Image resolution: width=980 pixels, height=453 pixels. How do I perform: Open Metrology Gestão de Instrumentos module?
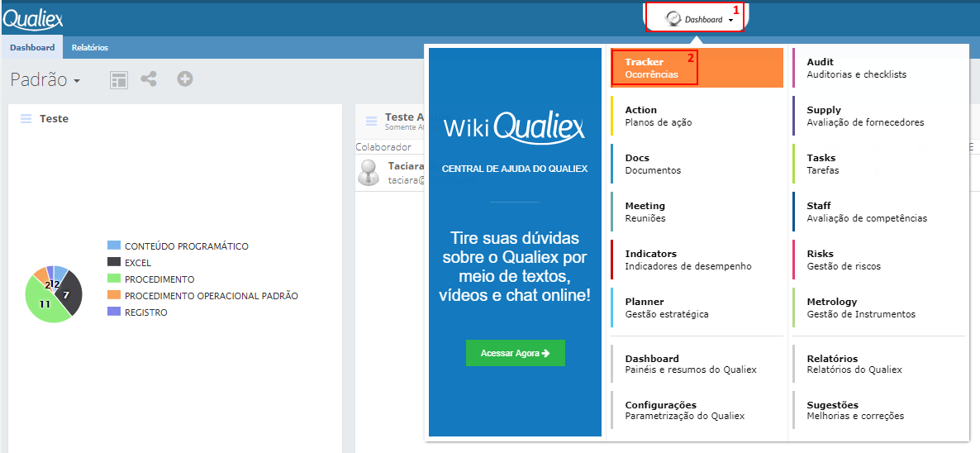coord(878,308)
